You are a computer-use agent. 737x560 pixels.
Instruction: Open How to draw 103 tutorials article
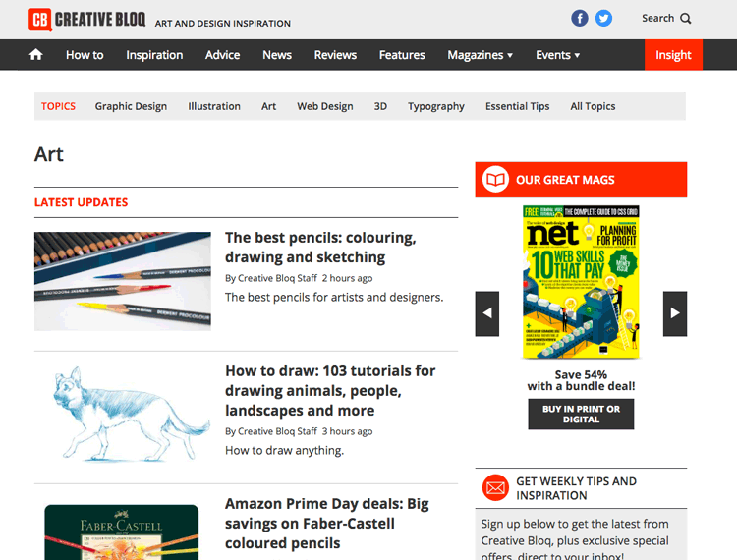[330, 390]
